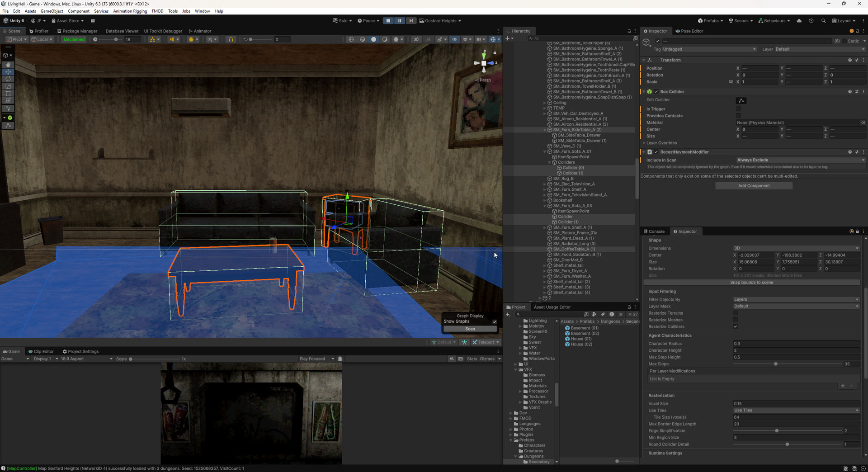Select the Rotate tool in scene toolbar
Screen dimensions: 868x472
(8, 79)
